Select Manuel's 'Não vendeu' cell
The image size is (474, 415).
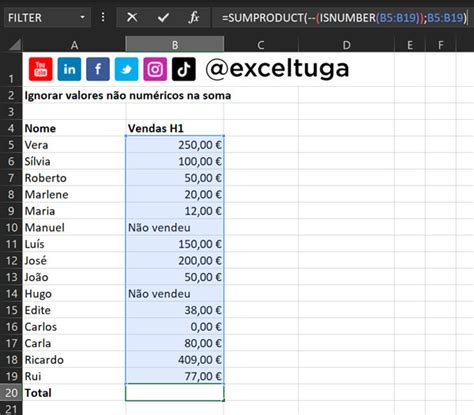175,227
